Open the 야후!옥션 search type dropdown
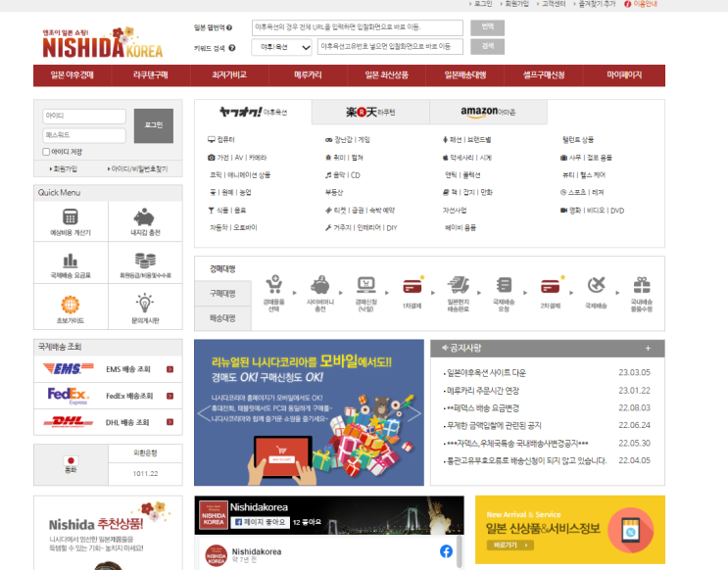Screen dimensions: 728x570 [282, 47]
